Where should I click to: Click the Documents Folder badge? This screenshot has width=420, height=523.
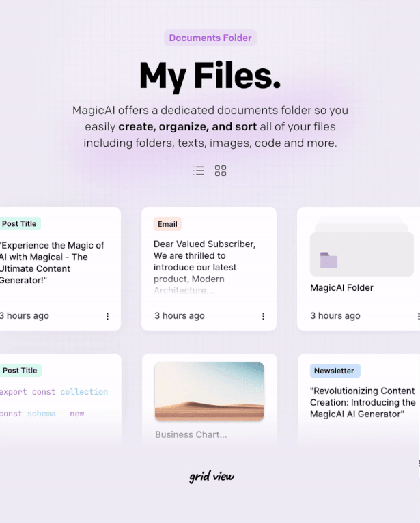coord(210,38)
